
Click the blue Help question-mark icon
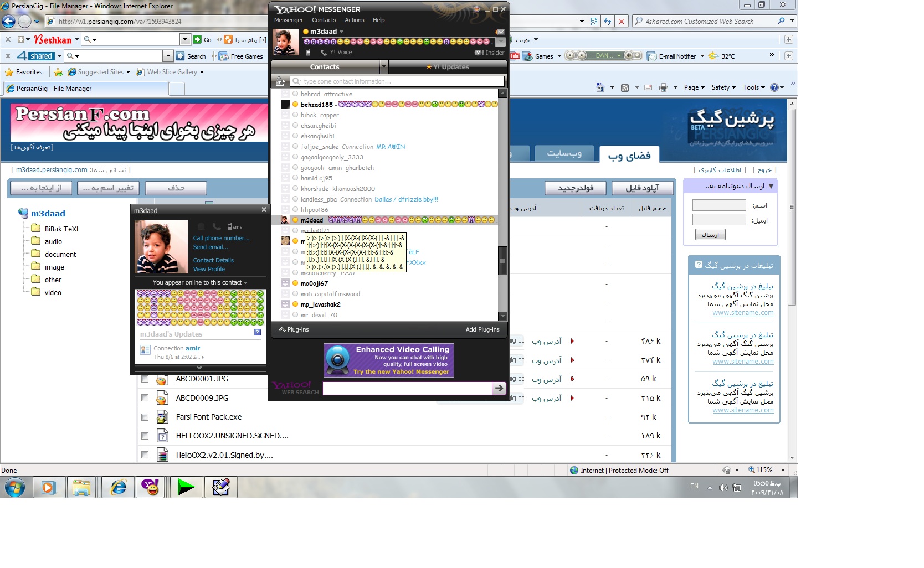(x=774, y=87)
